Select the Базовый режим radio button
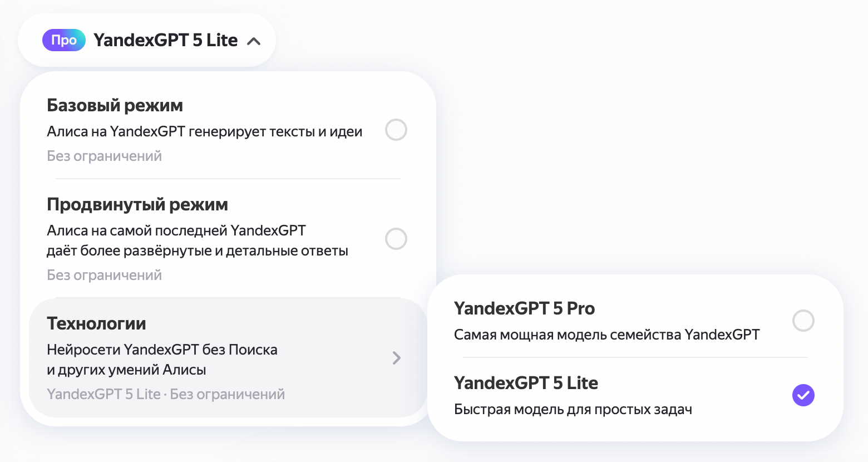 tap(396, 130)
